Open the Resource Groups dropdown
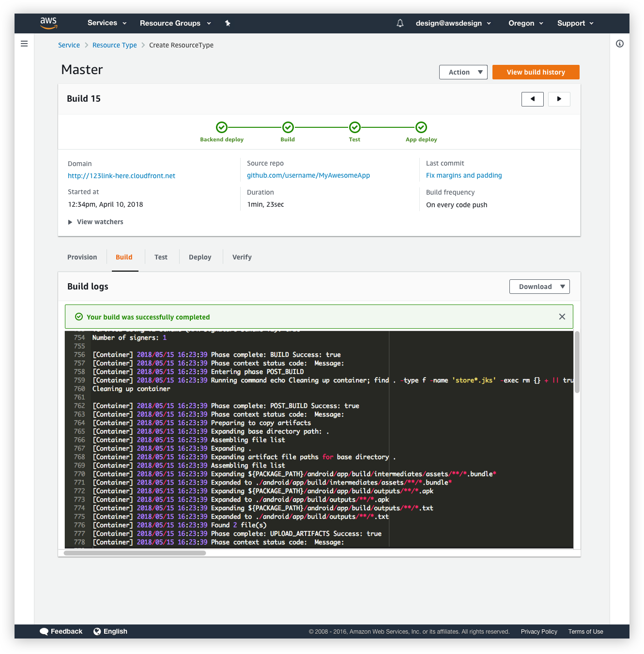This screenshot has height=654, width=644. 175,23
